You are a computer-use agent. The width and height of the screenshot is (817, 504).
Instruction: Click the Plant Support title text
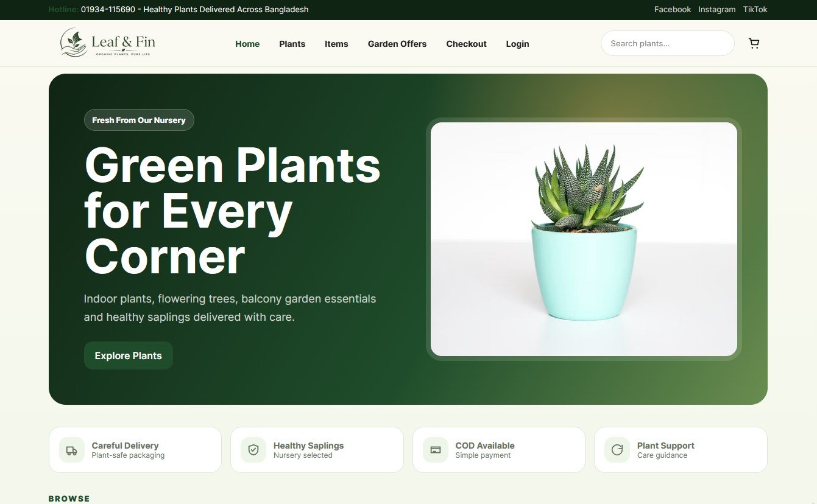tap(666, 446)
